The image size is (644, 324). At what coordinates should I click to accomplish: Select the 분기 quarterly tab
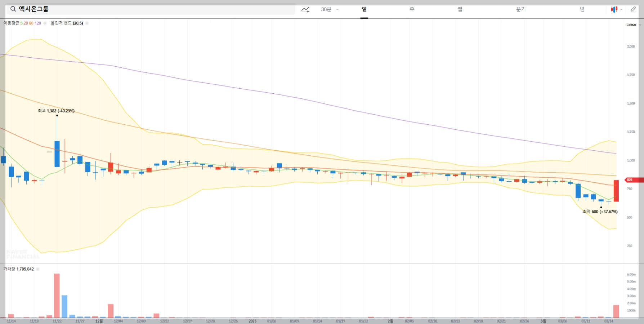point(521,9)
